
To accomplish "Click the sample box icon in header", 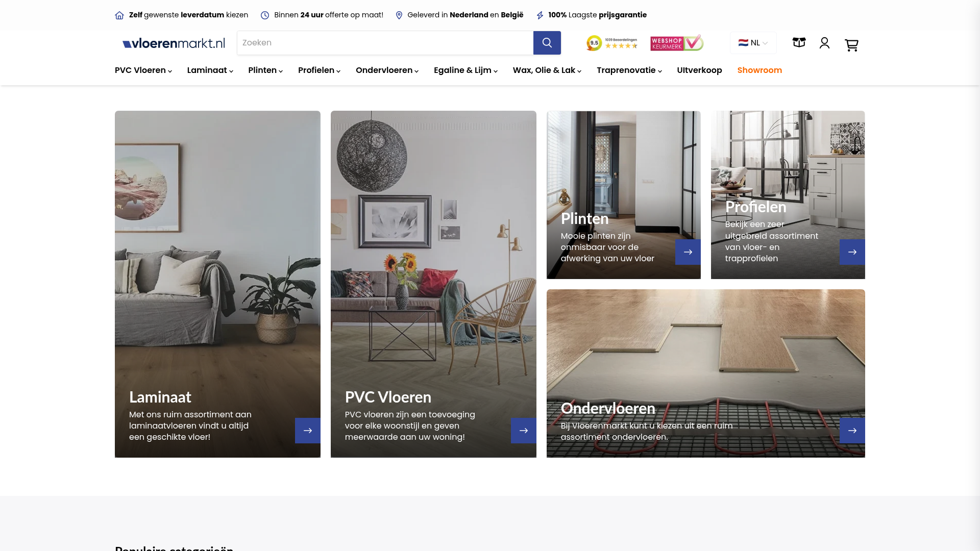I will click(x=799, y=42).
